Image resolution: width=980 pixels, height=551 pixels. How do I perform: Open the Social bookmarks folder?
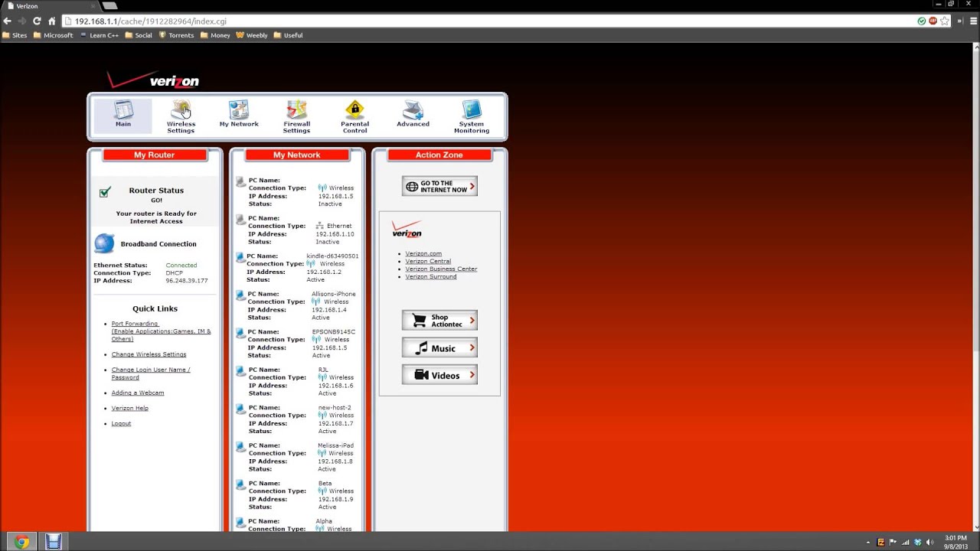click(x=139, y=35)
